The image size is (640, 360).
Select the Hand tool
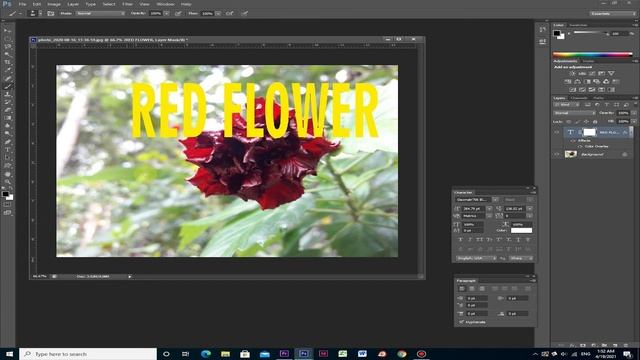click(7, 174)
